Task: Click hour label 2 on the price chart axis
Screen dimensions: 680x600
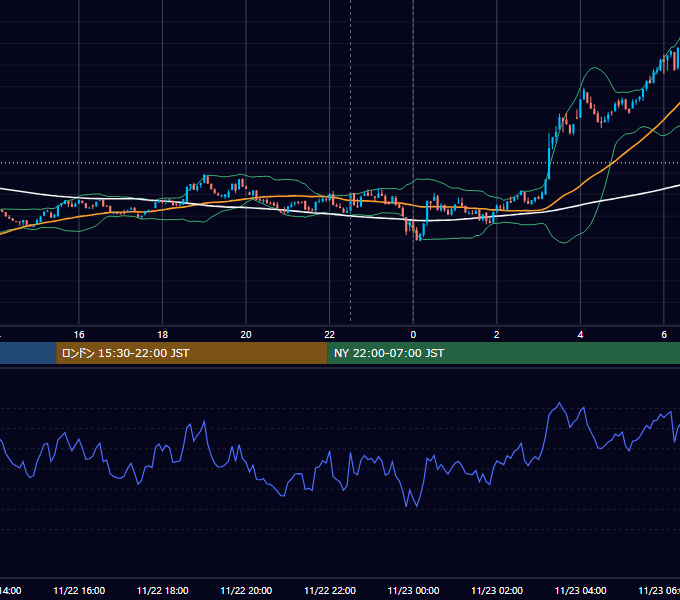Action: click(497, 335)
